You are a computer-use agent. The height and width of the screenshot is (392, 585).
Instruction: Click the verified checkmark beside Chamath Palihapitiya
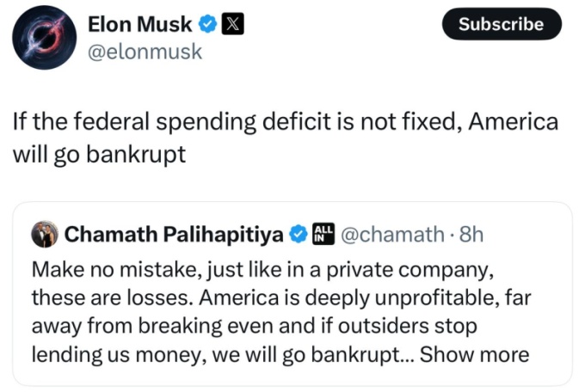point(299,234)
